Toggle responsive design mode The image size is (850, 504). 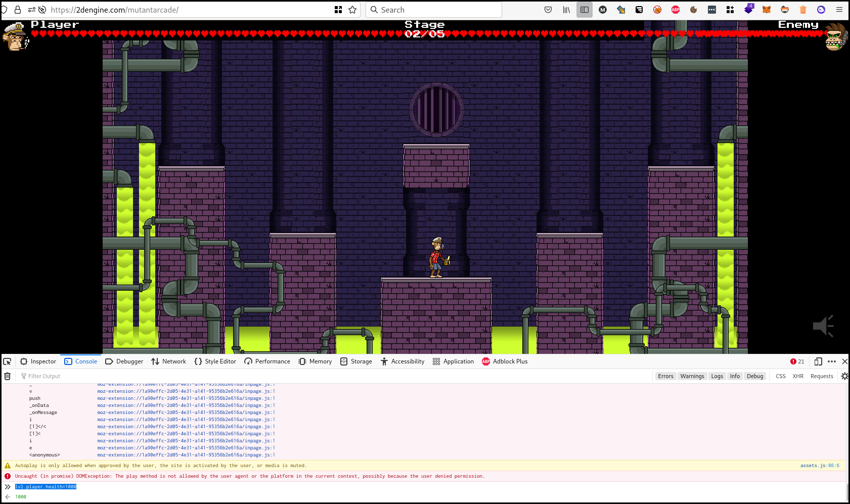(818, 361)
